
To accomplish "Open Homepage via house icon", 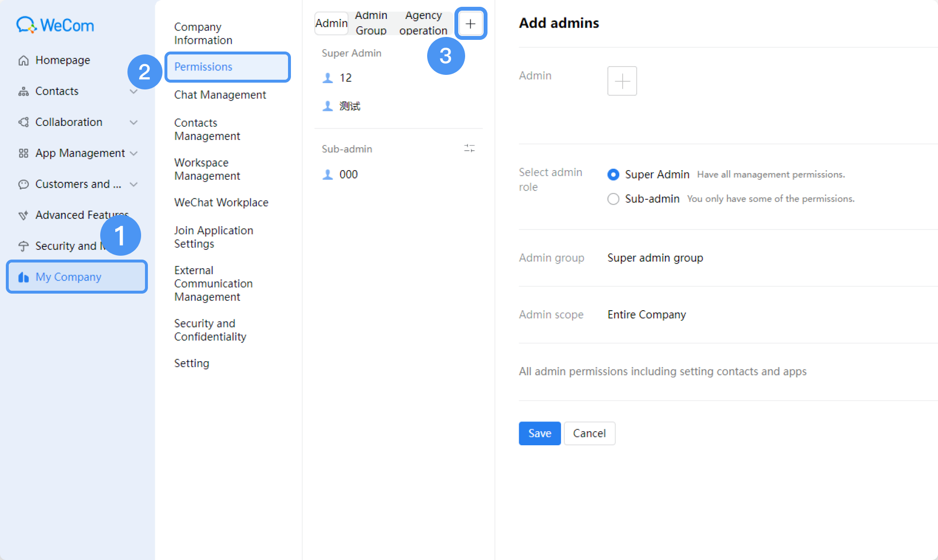I will tap(23, 60).
